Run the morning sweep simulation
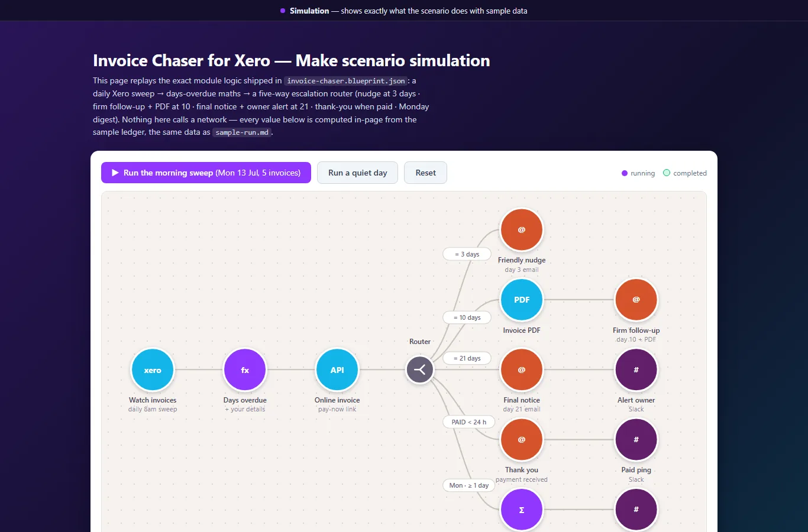 click(206, 173)
